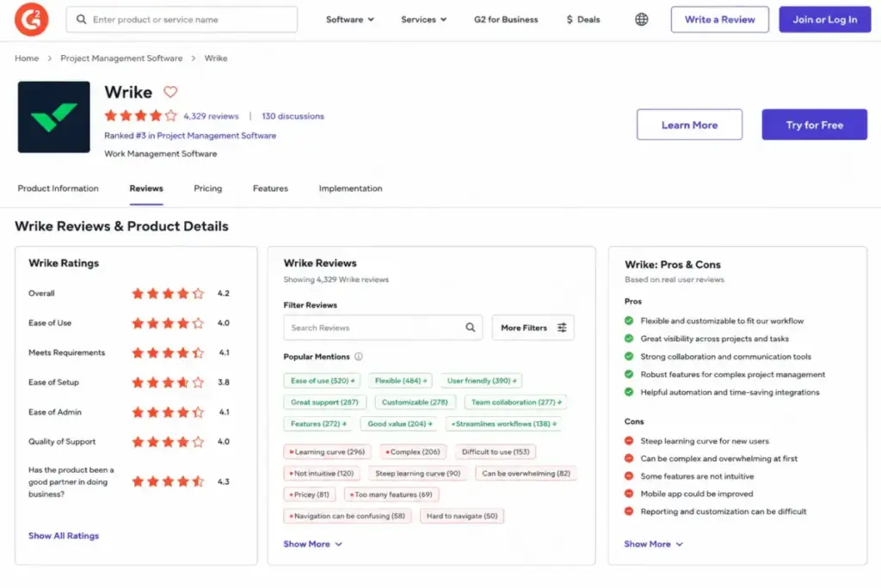The height and width of the screenshot is (588, 881).
Task: Click the Show All Ratings link
Action: (x=64, y=536)
